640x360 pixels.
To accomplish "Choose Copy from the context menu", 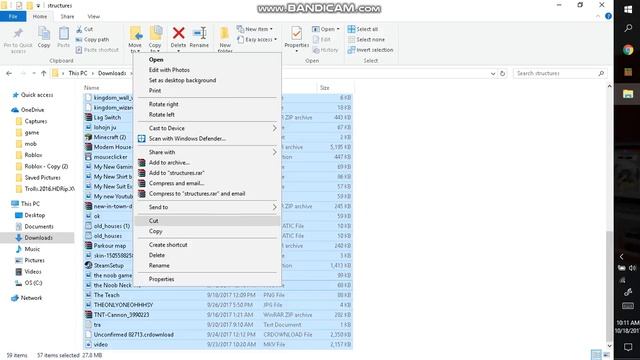I will point(208,231).
